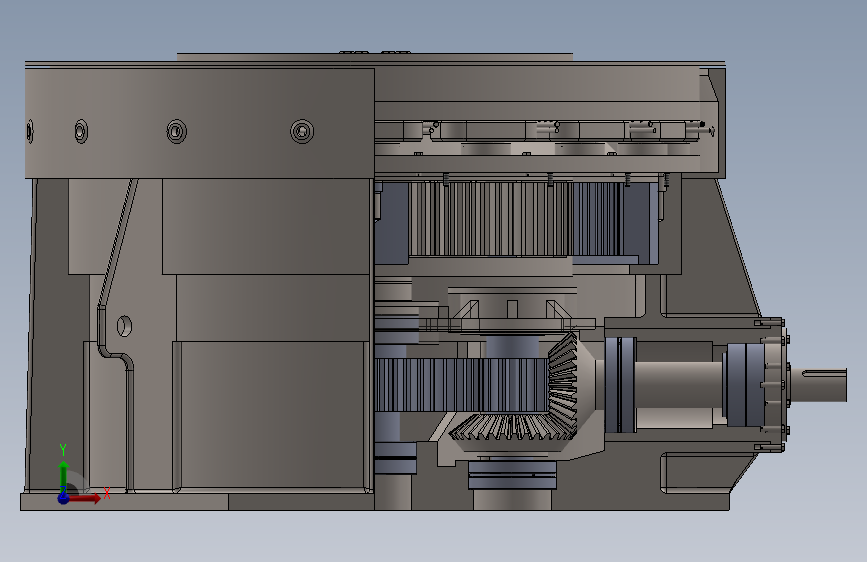Select the bottom base plate of the housing

375,502
